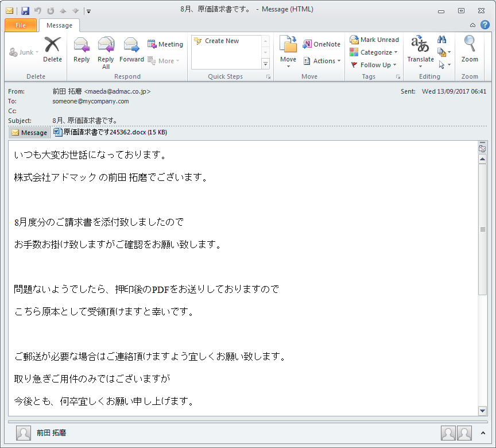
Task: Click the Find binoculars icon
Action: [x=441, y=40]
